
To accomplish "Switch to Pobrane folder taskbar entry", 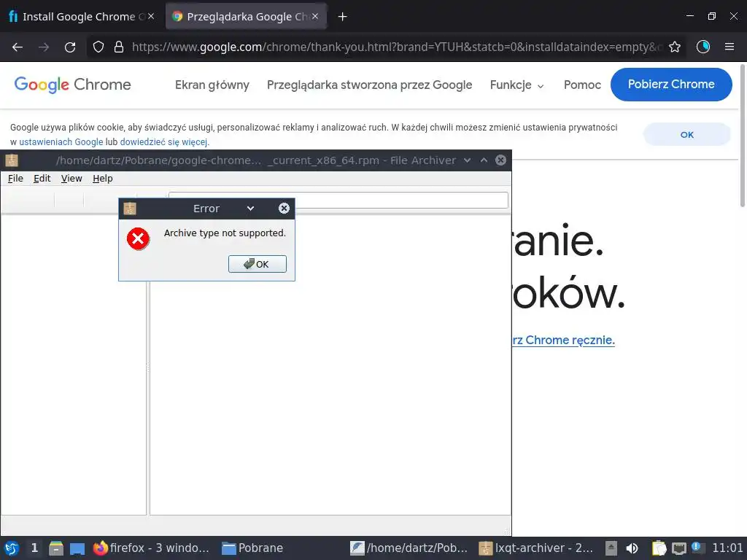I will (252, 548).
